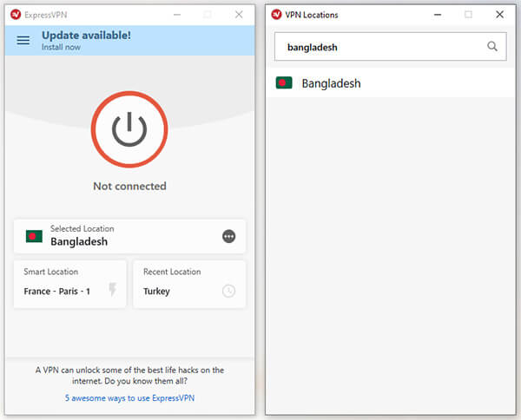Image resolution: width=521 pixels, height=420 pixels.
Task: Focus the location search field with bangladesh
Action: [391, 47]
